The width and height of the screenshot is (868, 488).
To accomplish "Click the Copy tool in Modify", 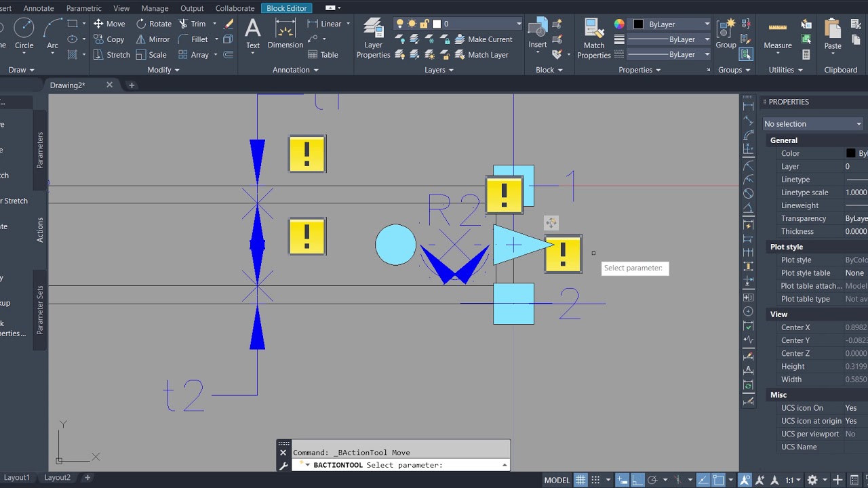I will click(x=109, y=39).
